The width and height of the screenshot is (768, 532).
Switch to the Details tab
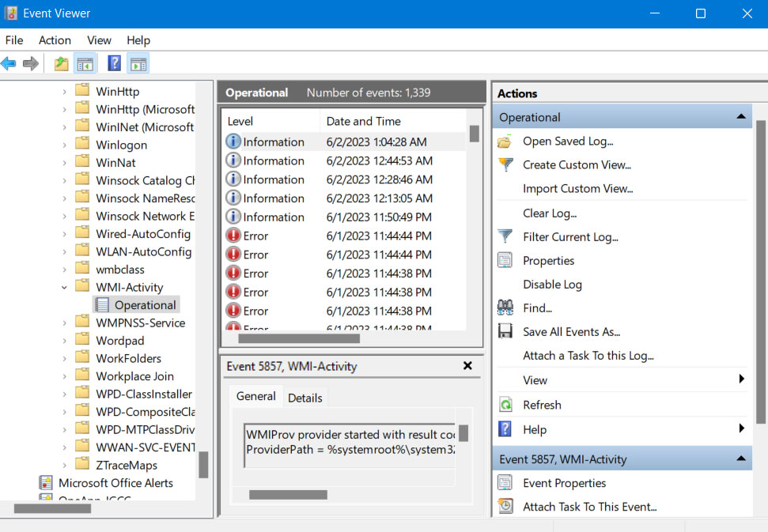coord(305,398)
